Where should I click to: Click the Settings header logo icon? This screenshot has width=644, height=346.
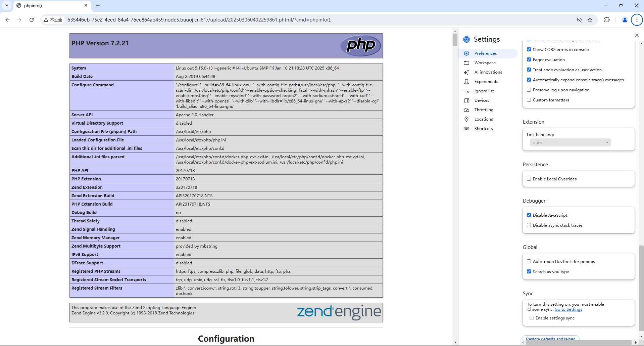466,39
